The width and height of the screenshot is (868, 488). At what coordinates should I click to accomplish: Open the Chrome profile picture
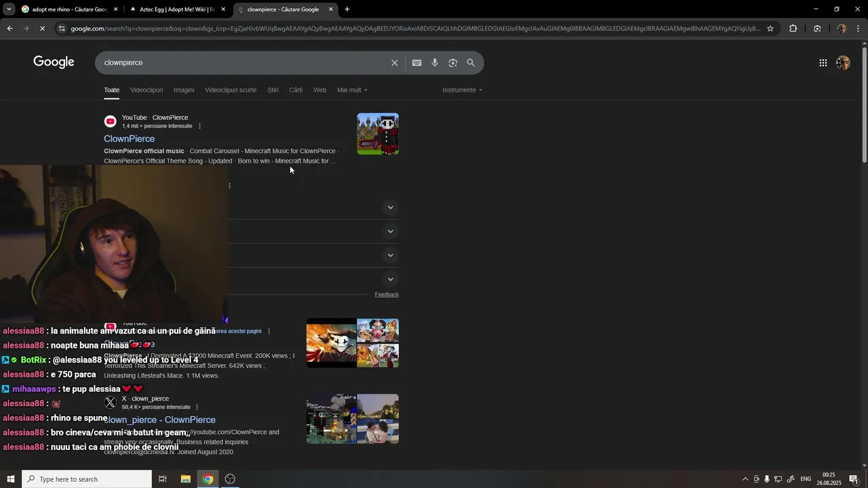point(842,28)
